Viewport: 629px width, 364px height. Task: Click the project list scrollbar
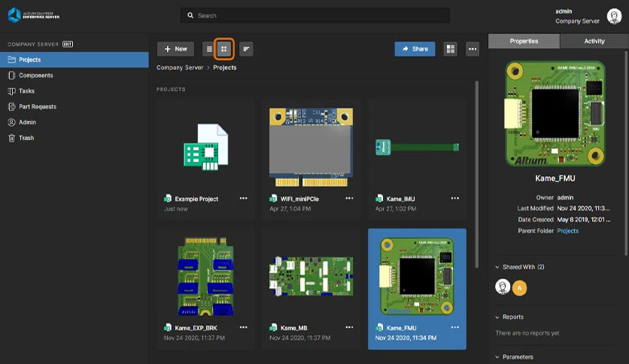(x=476, y=174)
